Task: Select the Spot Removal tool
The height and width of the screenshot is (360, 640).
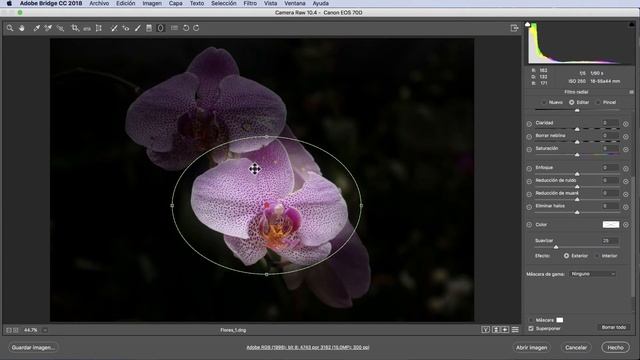Action: tap(114, 28)
